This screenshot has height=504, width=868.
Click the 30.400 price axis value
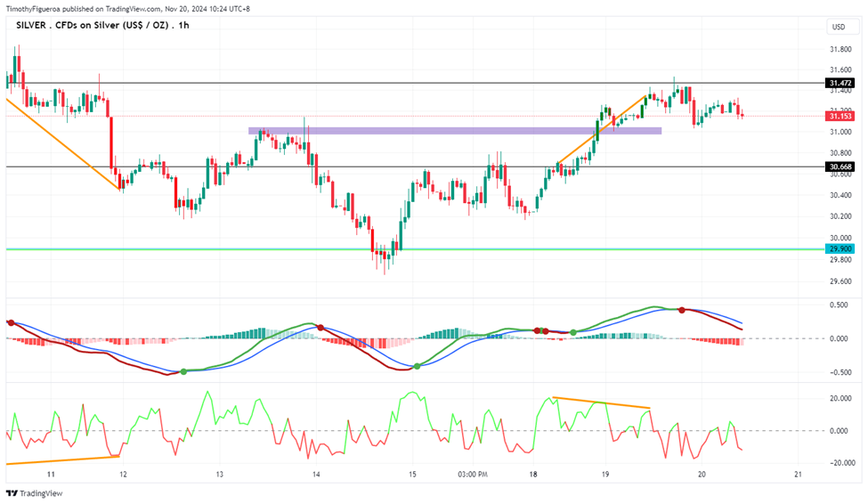[x=840, y=195]
